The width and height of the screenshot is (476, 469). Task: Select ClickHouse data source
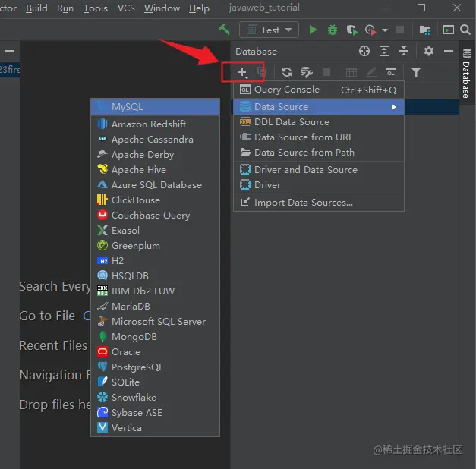(155, 200)
